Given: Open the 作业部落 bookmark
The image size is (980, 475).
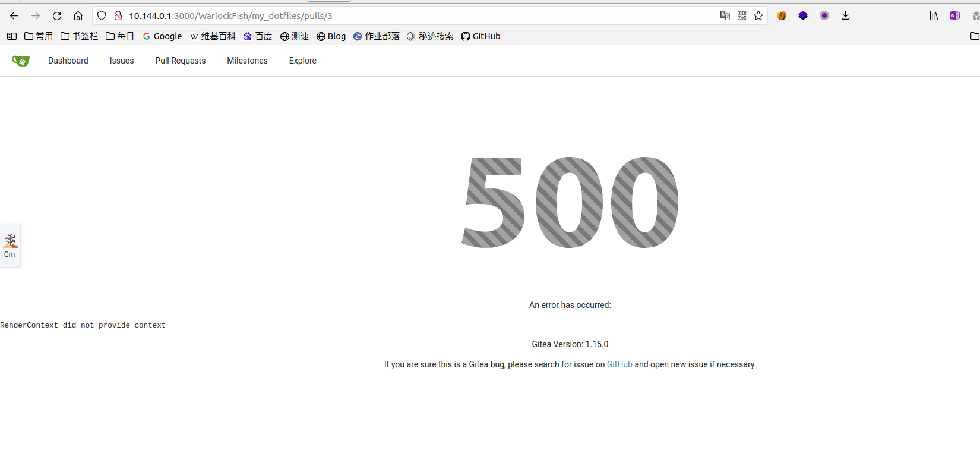Looking at the screenshot, I should (x=377, y=36).
